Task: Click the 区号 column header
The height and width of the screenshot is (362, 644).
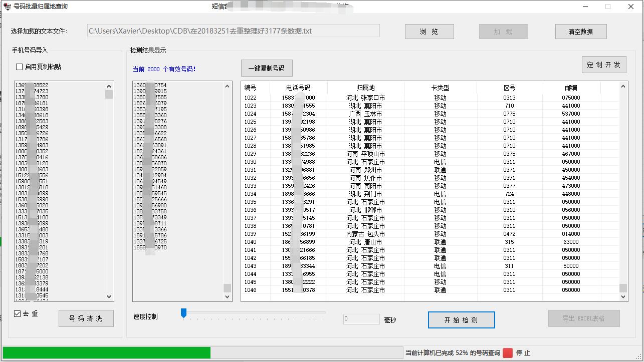Action: [x=509, y=88]
